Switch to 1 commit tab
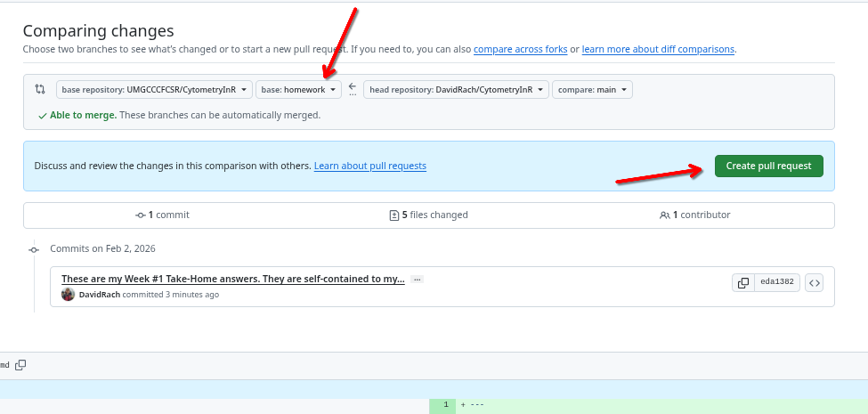This screenshot has height=414, width=868. pos(162,215)
